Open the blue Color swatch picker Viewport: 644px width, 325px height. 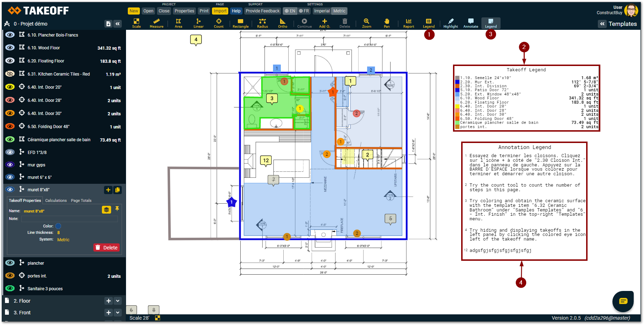(58, 226)
